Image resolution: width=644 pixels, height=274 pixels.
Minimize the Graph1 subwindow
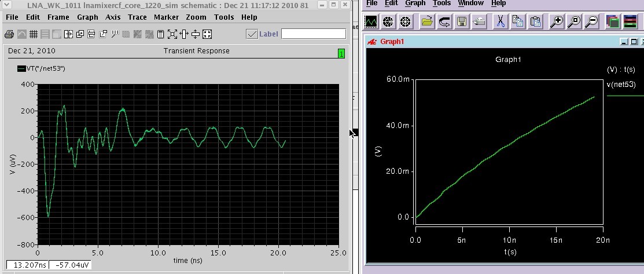[x=624, y=42]
